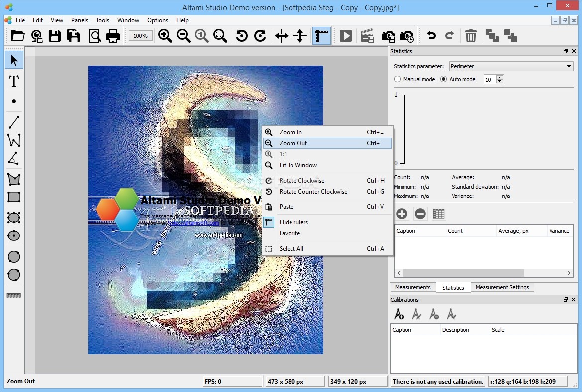Click the Save As toolbar icon

pos(73,36)
